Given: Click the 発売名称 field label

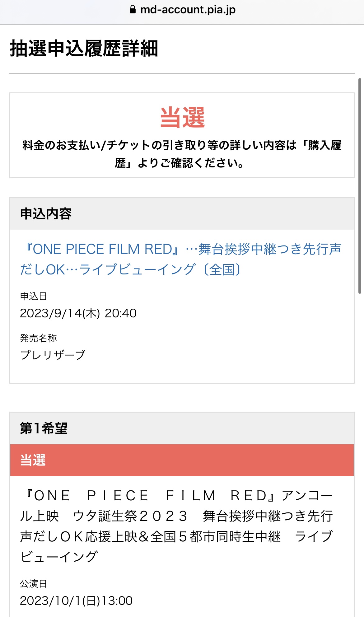Looking at the screenshot, I should pyautogui.click(x=38, y=338).
